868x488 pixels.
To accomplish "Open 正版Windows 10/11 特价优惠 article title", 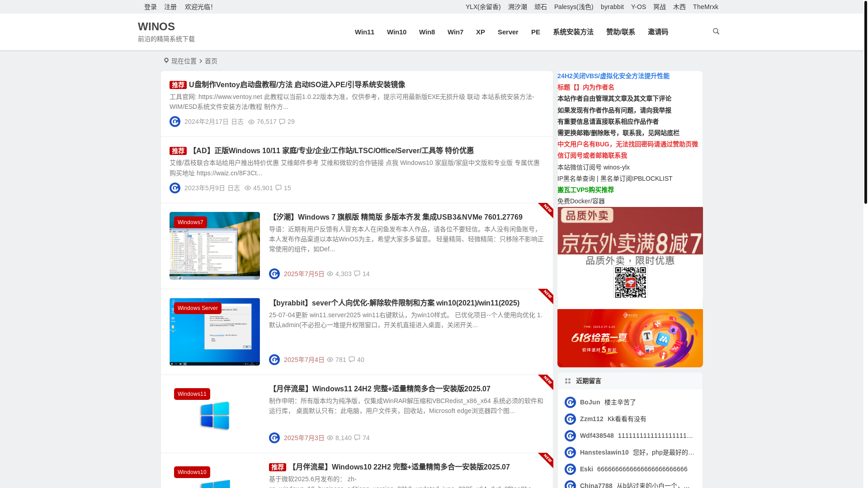I will click(331, 150).
